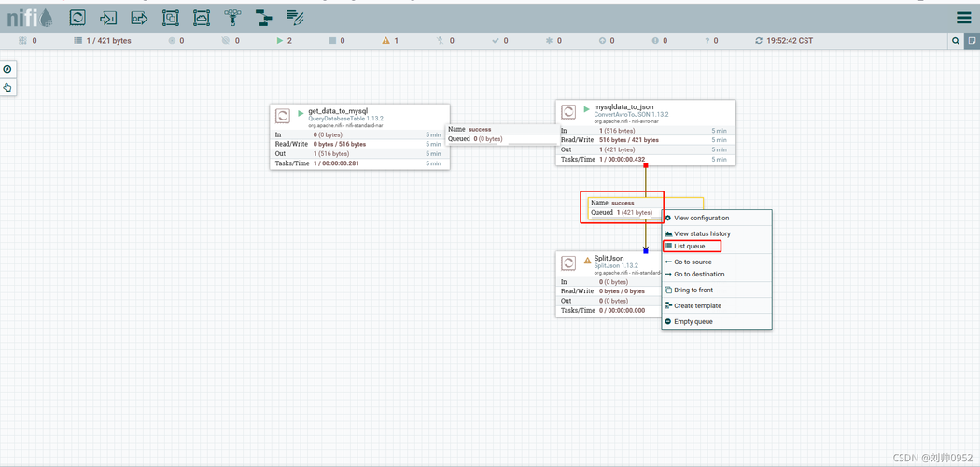
Task: Click the get_data_to_mysql processor icon
Action: (283, 116)
